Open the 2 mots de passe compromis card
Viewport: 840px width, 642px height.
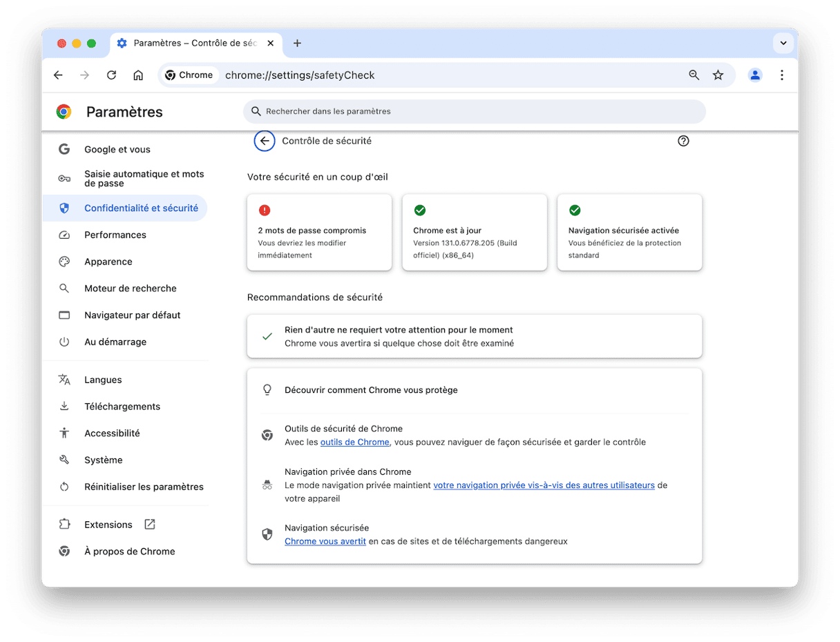pos(319,232)
